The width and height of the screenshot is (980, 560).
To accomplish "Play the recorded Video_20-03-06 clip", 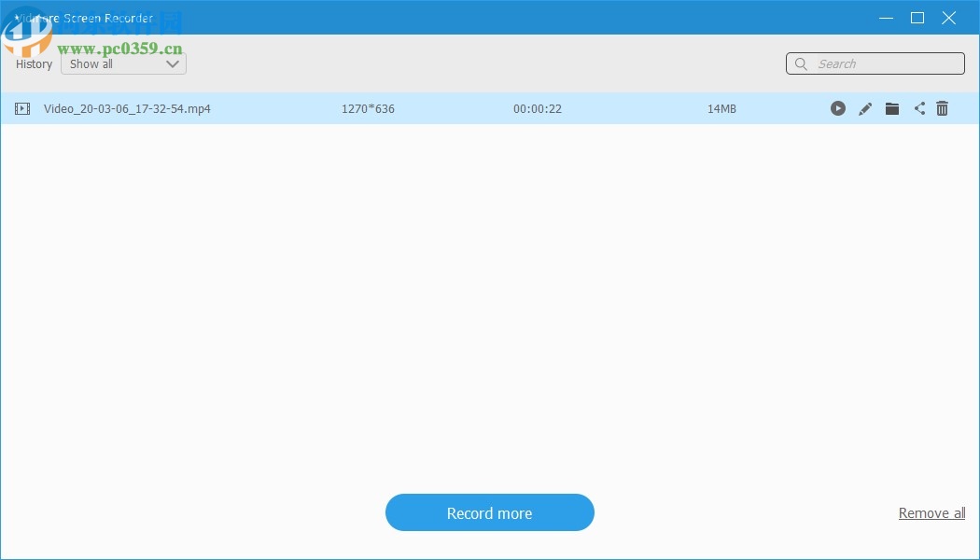I will (838, 108).
